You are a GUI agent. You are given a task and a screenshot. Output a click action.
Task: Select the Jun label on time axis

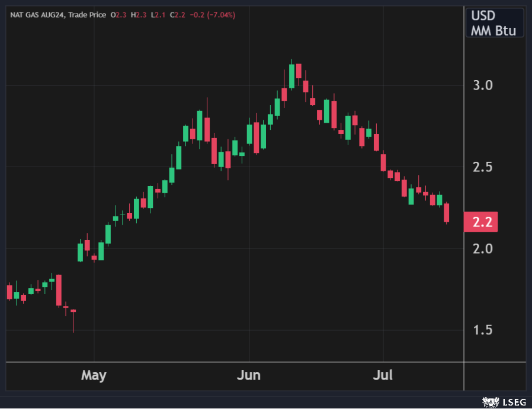249,375
